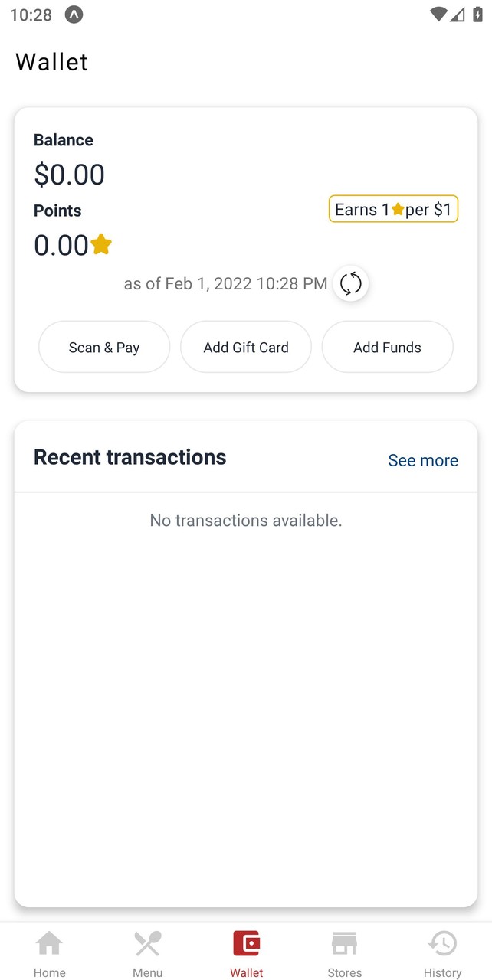Tap the 'as of Feb 1, 2022' timestamp

coord(225,283)
